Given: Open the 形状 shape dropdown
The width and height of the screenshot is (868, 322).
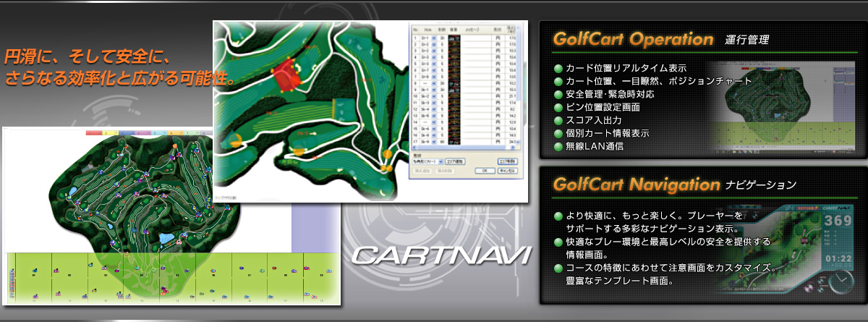Looking at the screenshot, I should tap(427, 161).
